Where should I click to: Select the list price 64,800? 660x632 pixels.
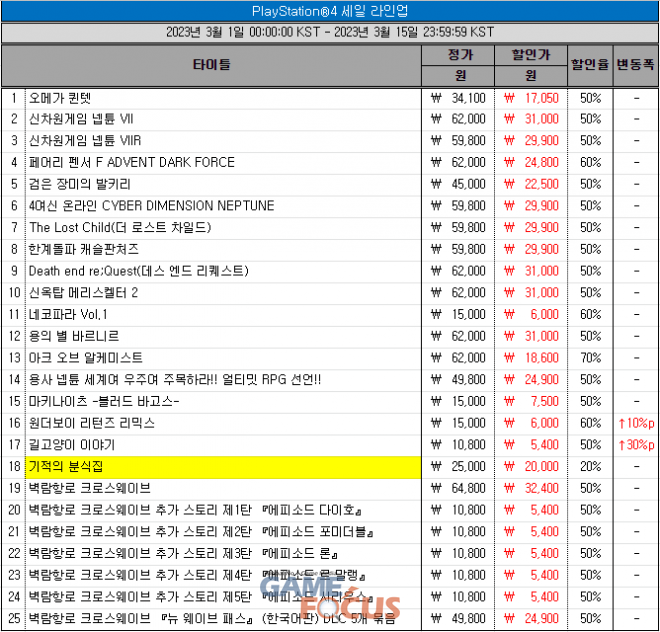point(468,489)
